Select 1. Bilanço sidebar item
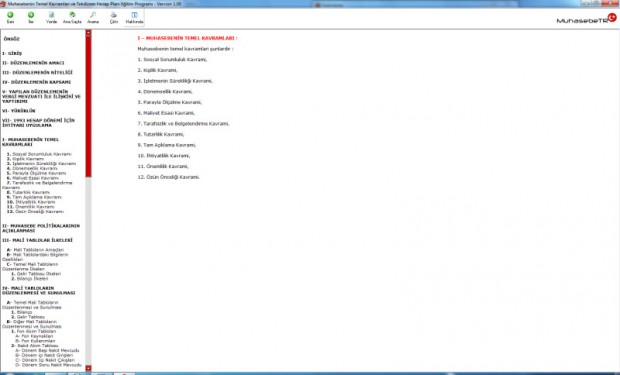This screenshot has height=375, width=620. point(22,312)
